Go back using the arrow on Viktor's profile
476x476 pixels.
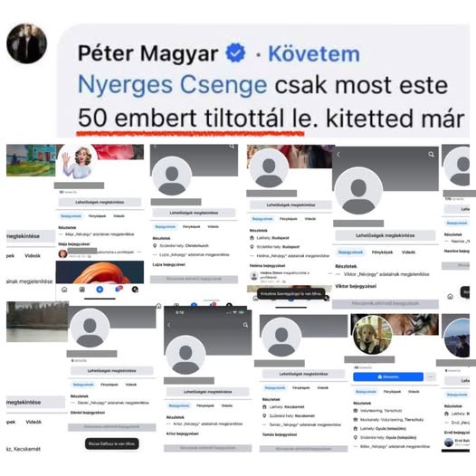pyautogui.click(x=338, y=155)
